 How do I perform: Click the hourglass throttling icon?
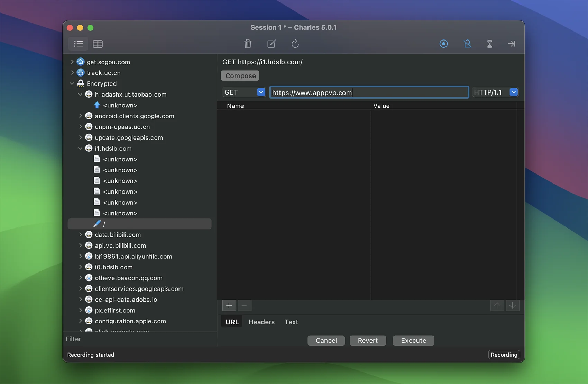click(x=489, y=44)
